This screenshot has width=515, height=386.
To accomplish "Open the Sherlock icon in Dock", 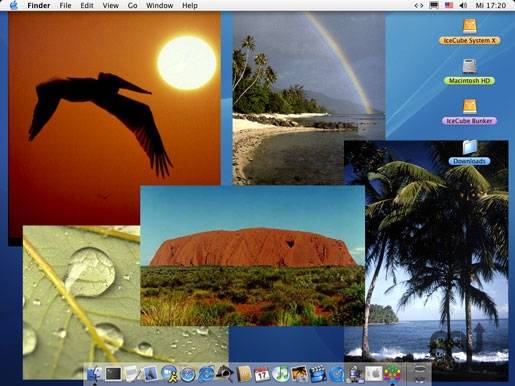I will click(224, 373).
